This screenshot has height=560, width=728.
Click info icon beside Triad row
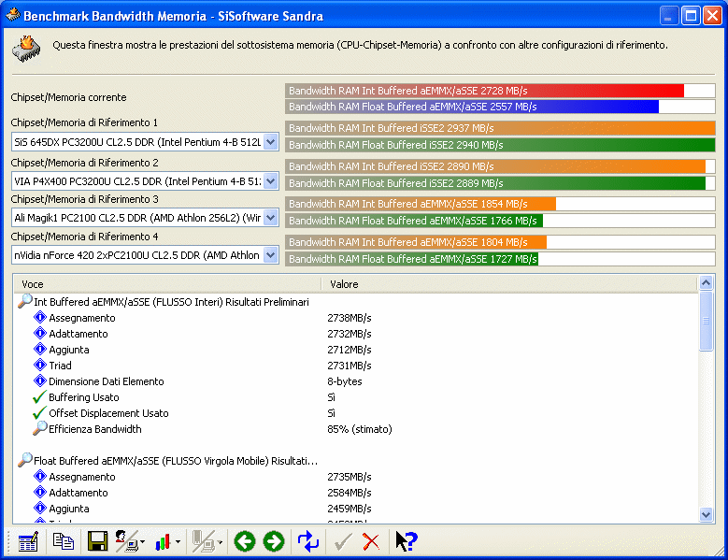tap(40, 365)
